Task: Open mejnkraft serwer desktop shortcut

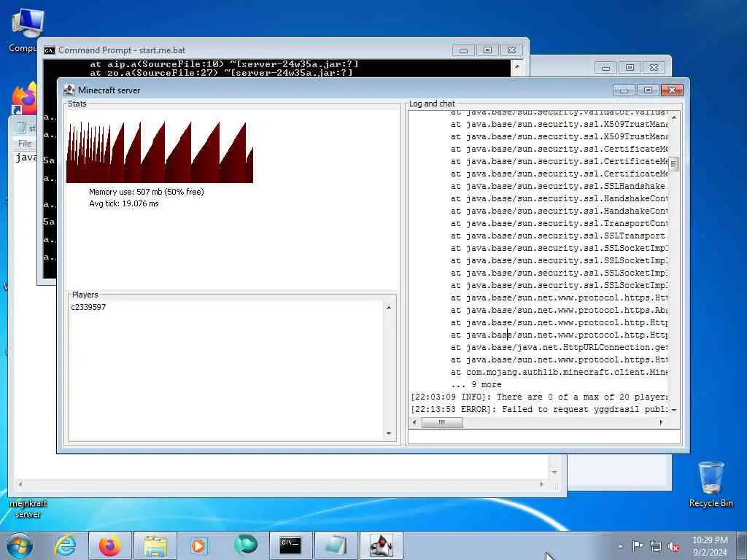Action: (28, 508)
